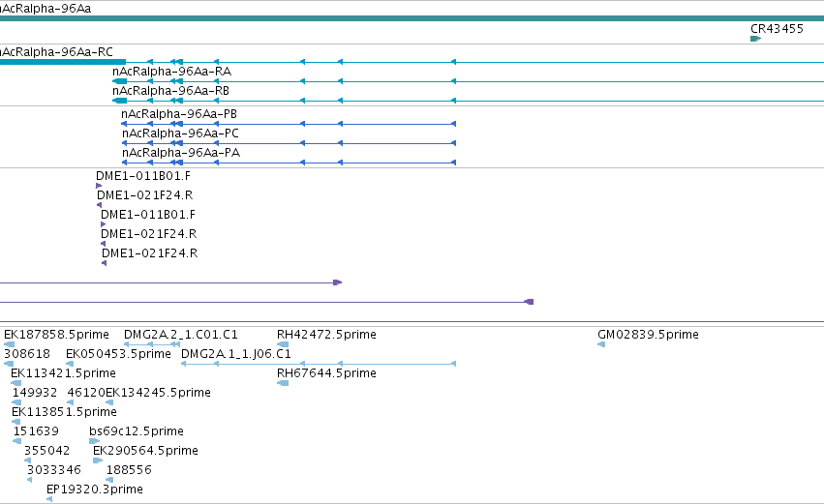The width and height of the screenshot is (824, 504).
Task: Click the 355042 feature arrow glyph
Action: click(27, 460)
